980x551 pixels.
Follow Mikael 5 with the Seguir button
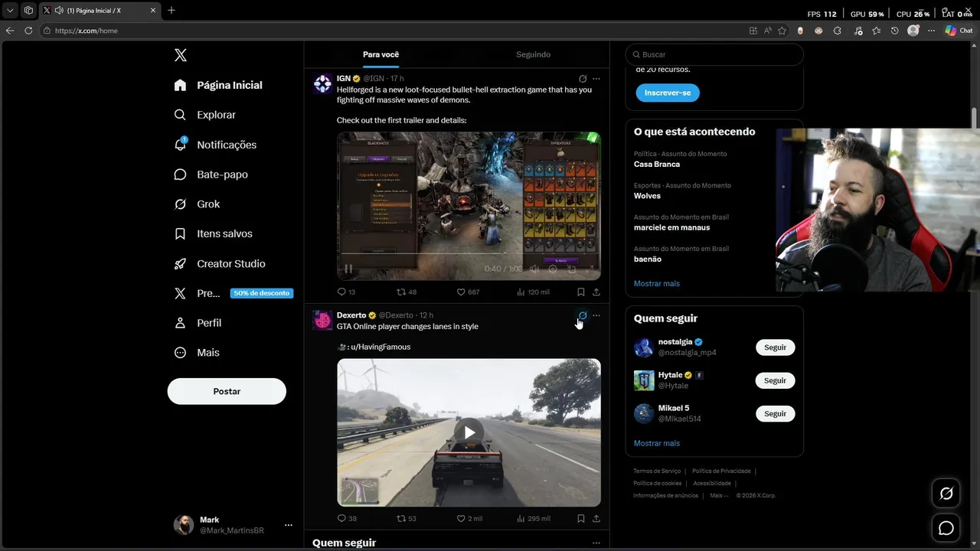tap(775, 413)
